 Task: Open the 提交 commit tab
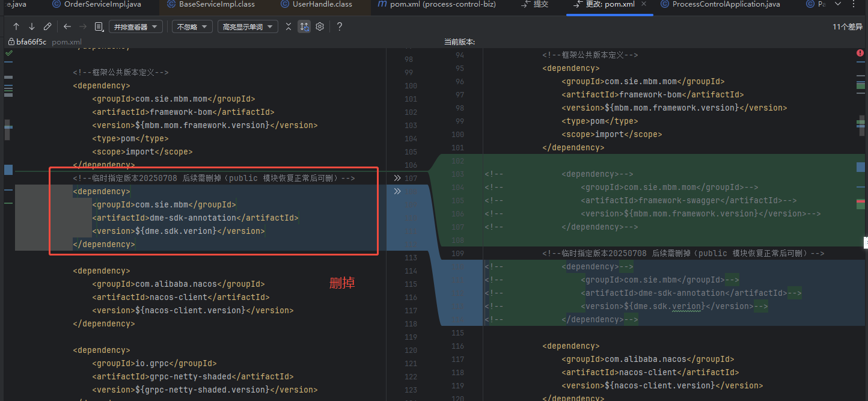[x=534, y=4]
